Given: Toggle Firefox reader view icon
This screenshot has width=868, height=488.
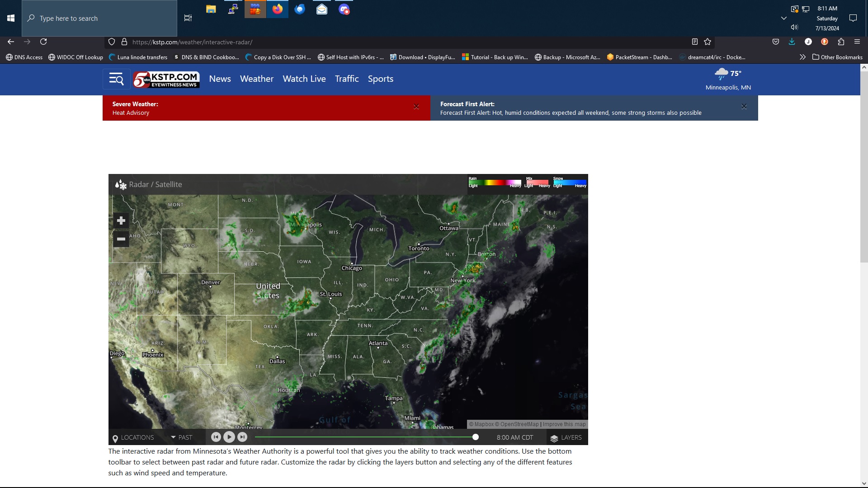Looking at the screenshot, I should (x=695, y=42).
